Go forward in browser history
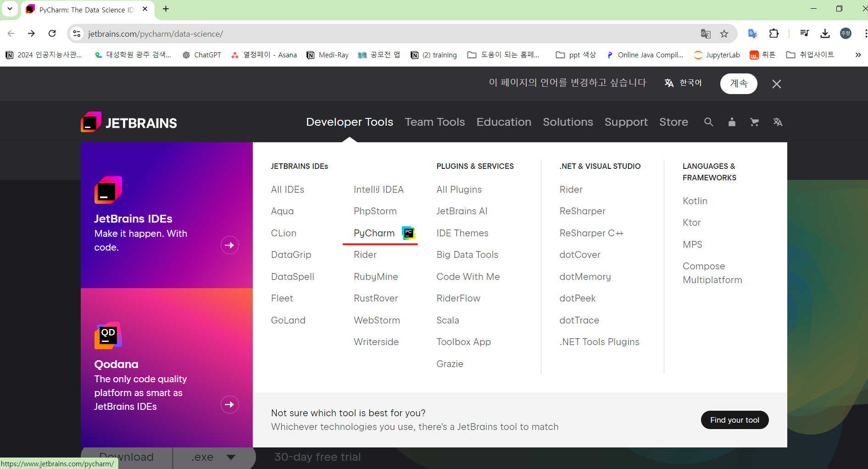 tap(31, 33)
